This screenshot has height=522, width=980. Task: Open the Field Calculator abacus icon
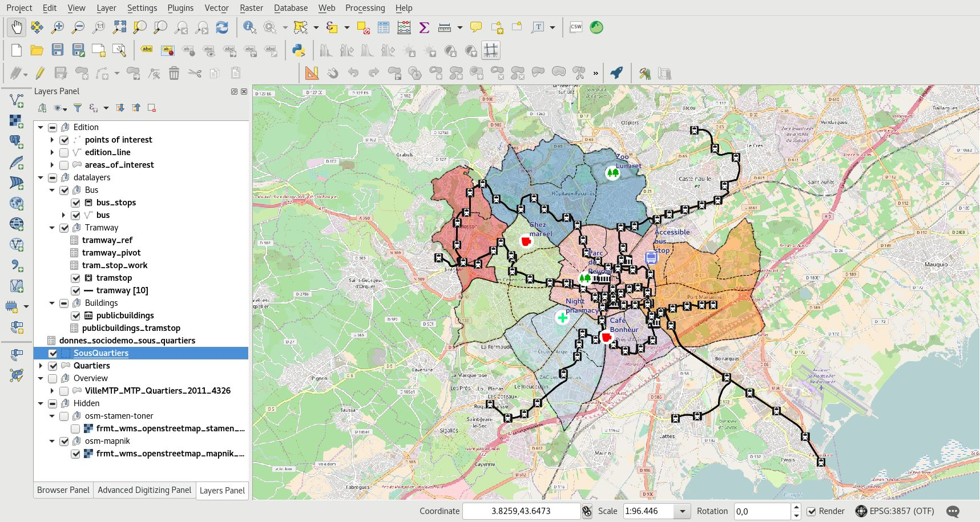pyautogui.click(x=404, y=27)
